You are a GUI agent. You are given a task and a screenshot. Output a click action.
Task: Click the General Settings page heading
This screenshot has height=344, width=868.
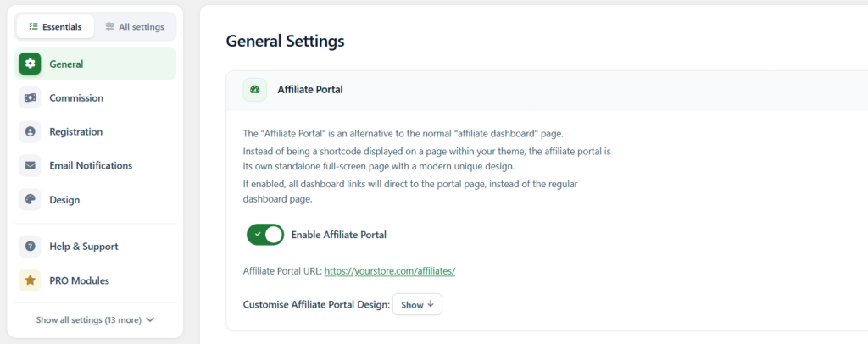[285, 41]
